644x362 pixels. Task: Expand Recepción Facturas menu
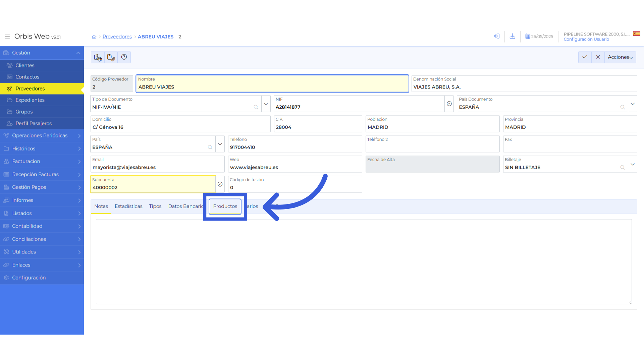coord(42,174)
